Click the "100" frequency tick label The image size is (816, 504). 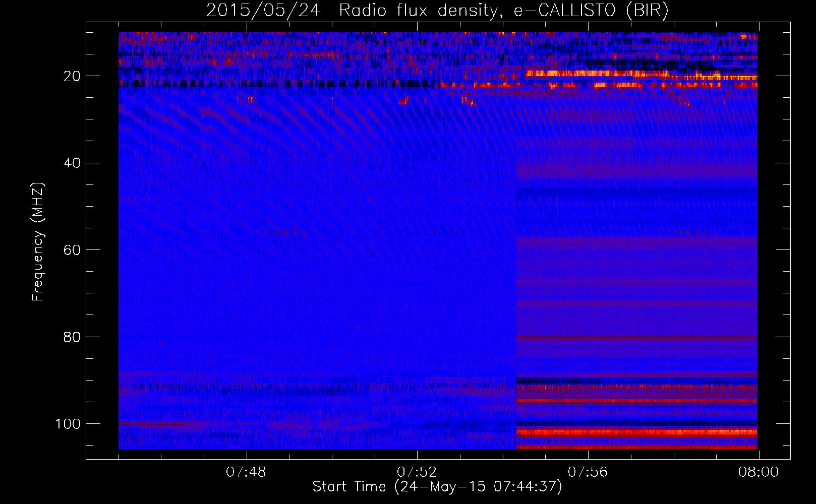click(x=68, y=424)
